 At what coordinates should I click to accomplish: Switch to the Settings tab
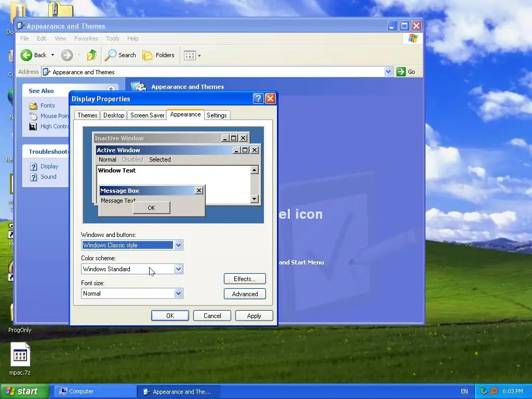point(217,115)
